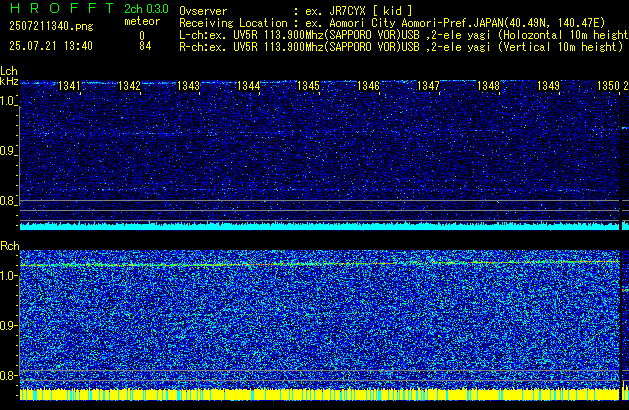Click the carrier line in Rch spectrogram
Screen dimensions: 629x410
click(320, 264)
